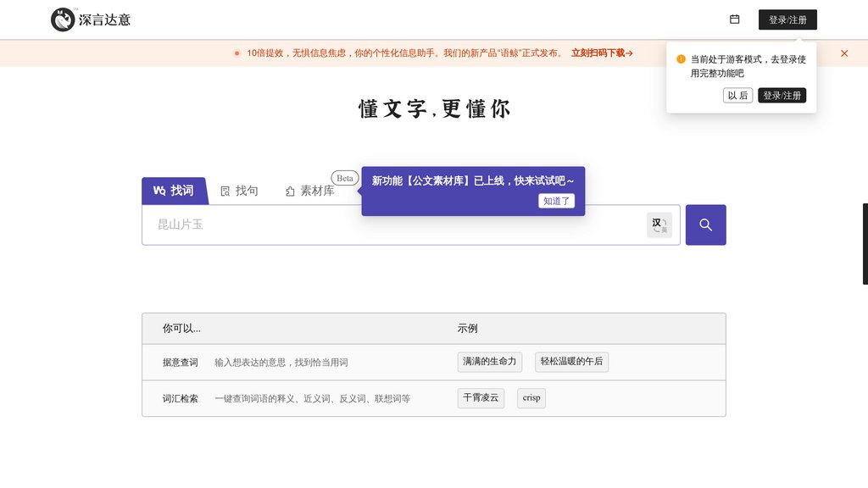Click 登录/注册 in the top right corner
This screenshot has width=868, height=488.
coord(787,19)
